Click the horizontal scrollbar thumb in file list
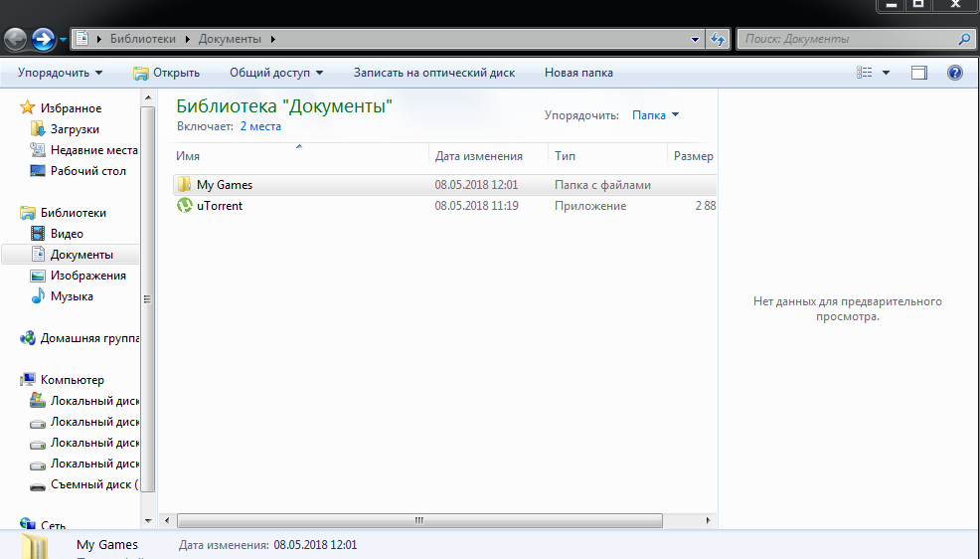This screenshot has width=980, height=559. (x=419, y=520)
